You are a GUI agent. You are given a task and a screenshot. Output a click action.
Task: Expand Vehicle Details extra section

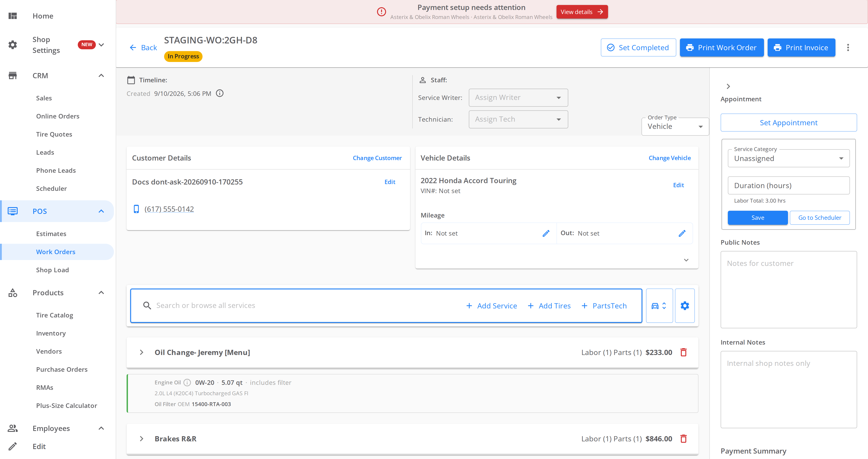pos(686,260)
